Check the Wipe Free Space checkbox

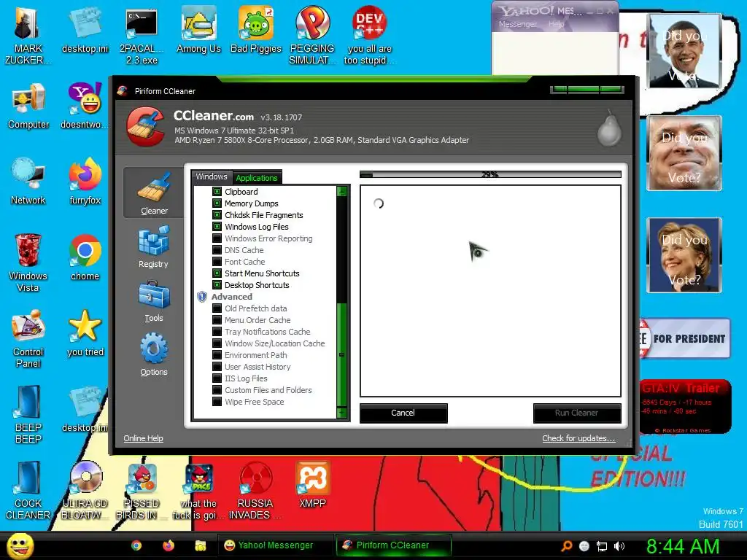click(217, 402)
